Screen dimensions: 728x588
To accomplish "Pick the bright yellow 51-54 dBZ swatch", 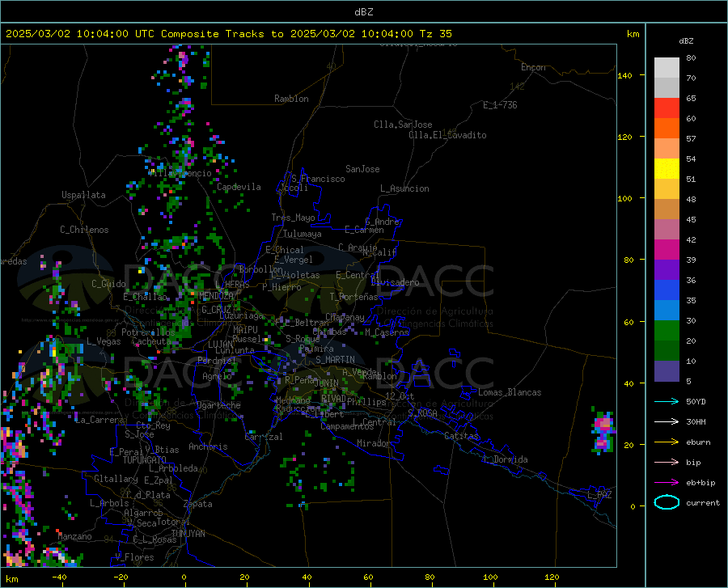I will tap(667, 169).
